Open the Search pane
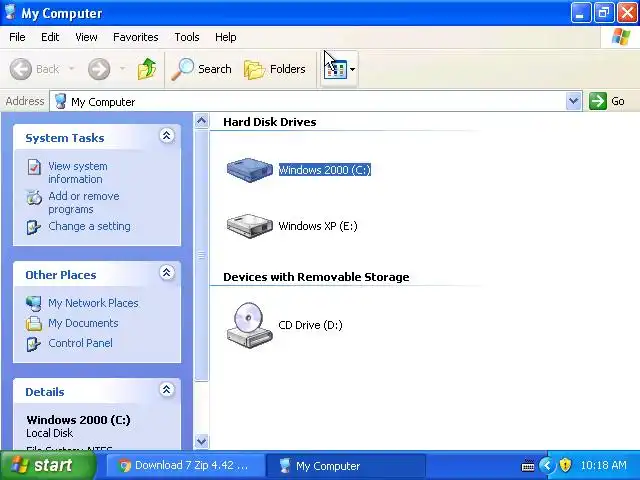The image size is (640, 480). [202, 69]
